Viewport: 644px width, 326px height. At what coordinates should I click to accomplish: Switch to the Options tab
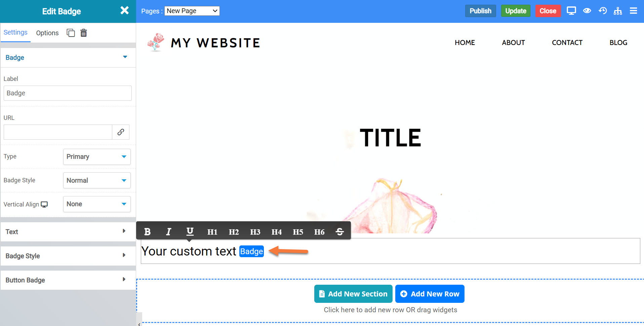pyautogui.click(x=47, y=33)
